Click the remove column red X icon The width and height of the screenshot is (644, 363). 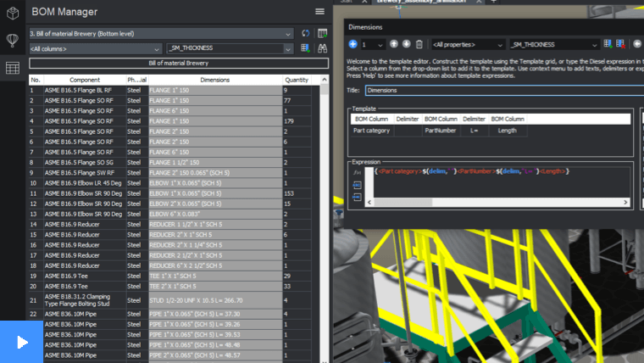[620, 44]
